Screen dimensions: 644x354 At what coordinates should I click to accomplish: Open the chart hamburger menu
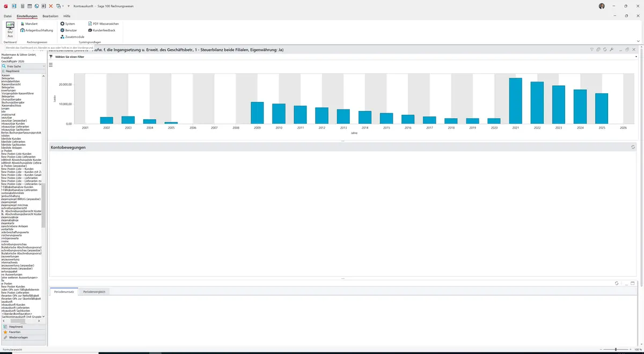pos(51,65)
